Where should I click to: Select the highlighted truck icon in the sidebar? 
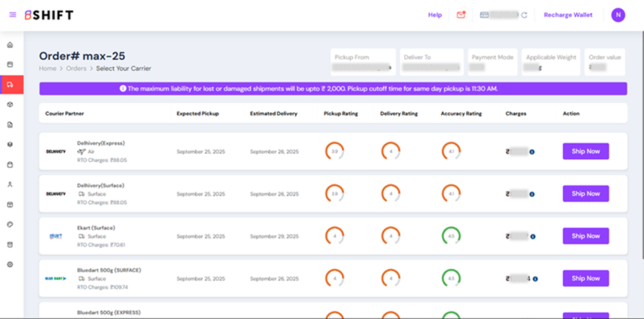coord(10,85)
